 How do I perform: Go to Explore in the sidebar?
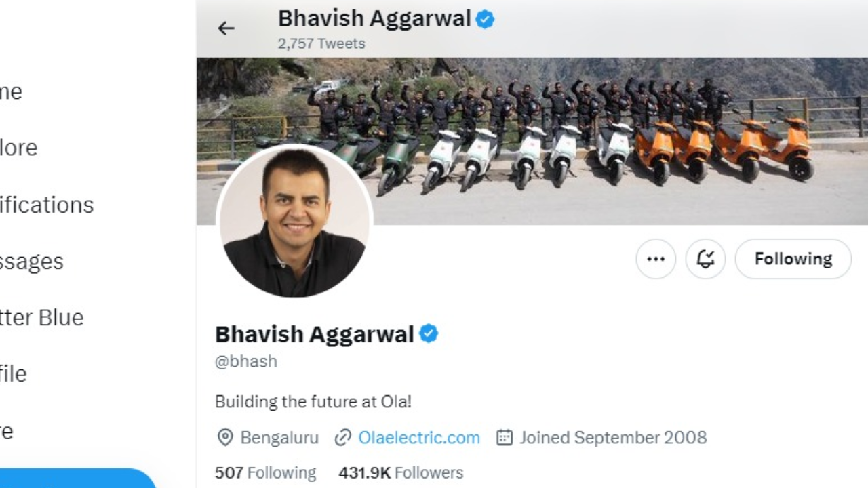pos(19,148)
